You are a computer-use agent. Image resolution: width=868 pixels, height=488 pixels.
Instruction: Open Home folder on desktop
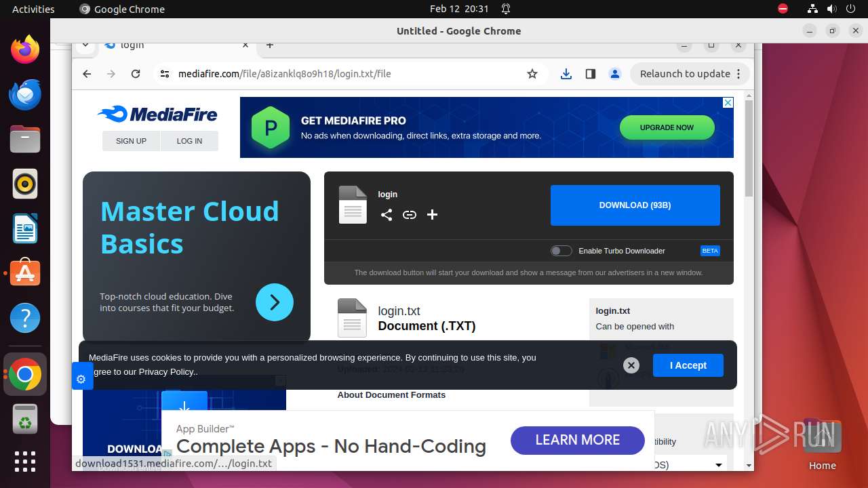point(822,445)
